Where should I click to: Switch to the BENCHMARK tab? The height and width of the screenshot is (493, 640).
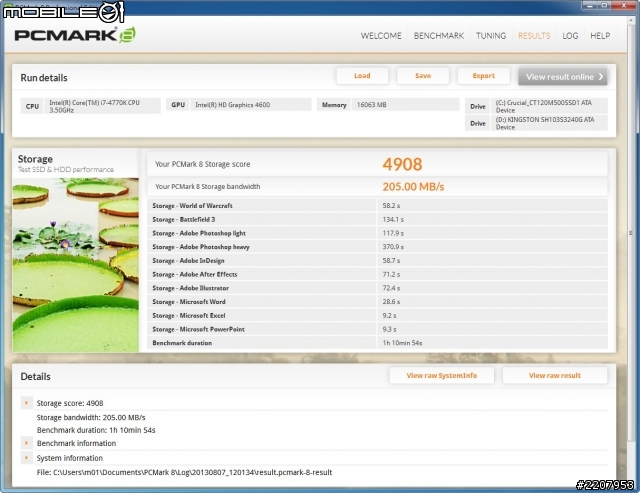pos(439,36)
